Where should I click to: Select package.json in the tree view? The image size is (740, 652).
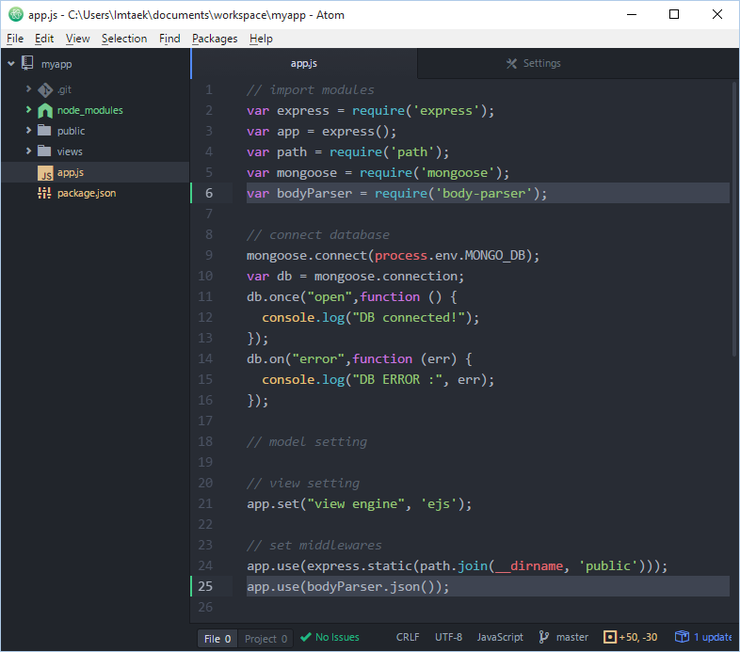coord(86,193)
